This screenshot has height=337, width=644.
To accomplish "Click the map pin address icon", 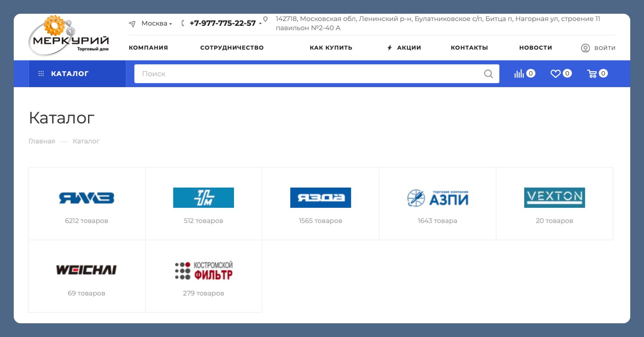I will pos(265,19).
